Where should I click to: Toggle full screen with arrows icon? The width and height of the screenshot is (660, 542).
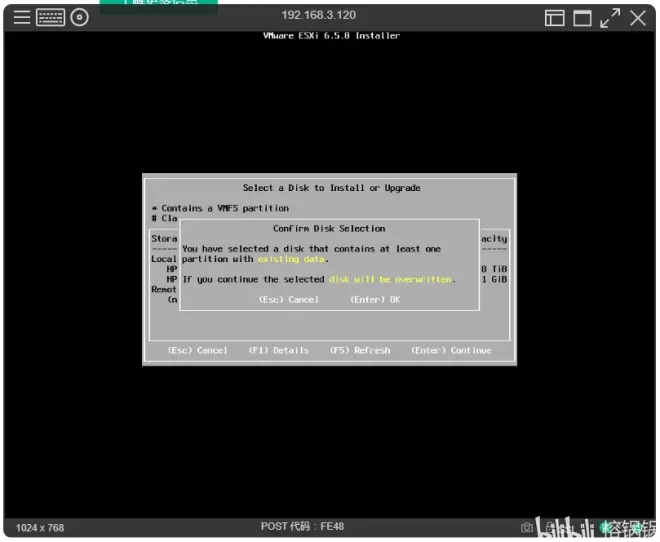610,18
